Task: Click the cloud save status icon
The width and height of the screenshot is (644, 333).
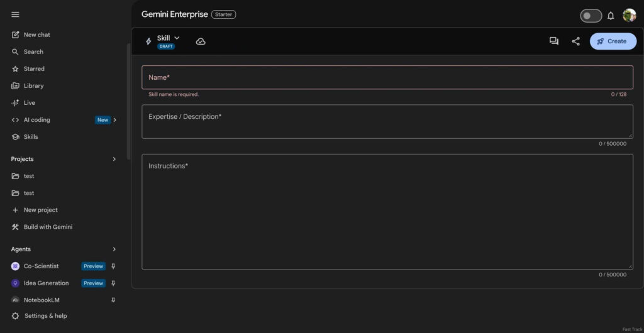Action: click(x=201, y=41)
